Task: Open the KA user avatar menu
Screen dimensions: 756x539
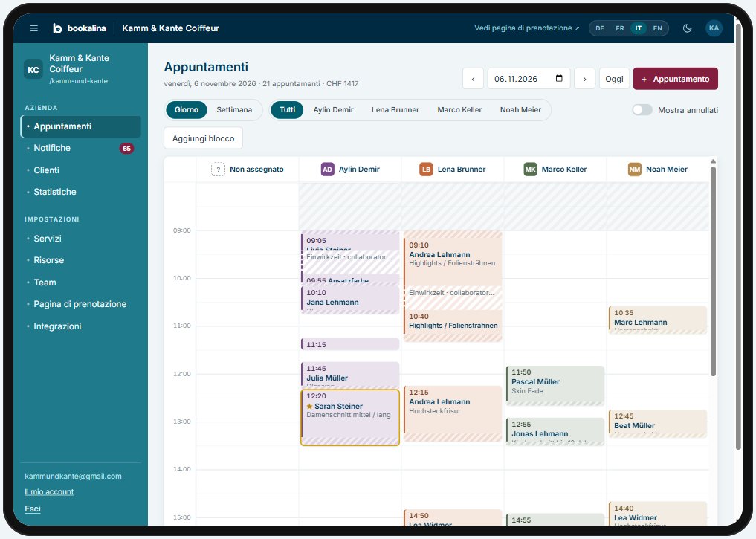Action: coord(714,28)
